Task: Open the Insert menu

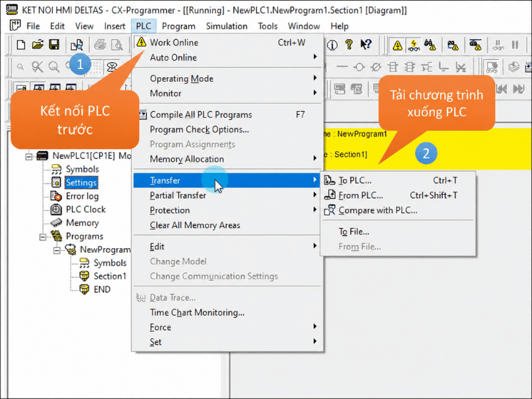Action: click(114, 26)
